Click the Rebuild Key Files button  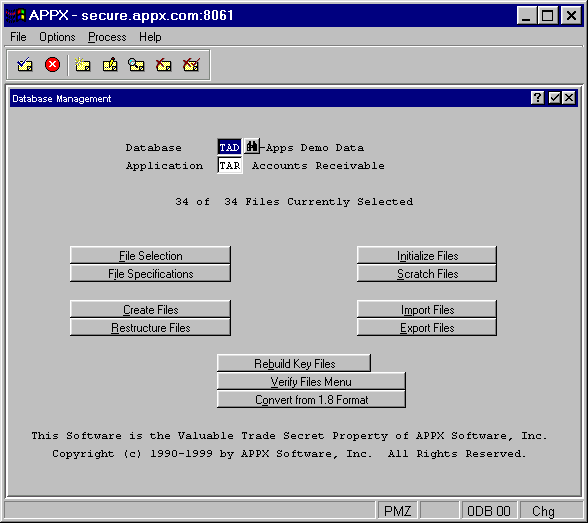point(294,363)
